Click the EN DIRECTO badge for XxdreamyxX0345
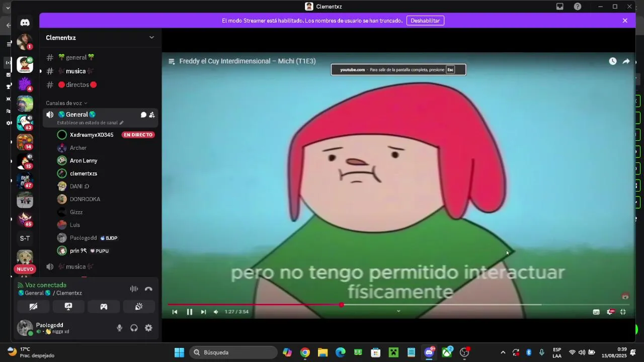This screenshot has width=644, height=362. [138, 135]
